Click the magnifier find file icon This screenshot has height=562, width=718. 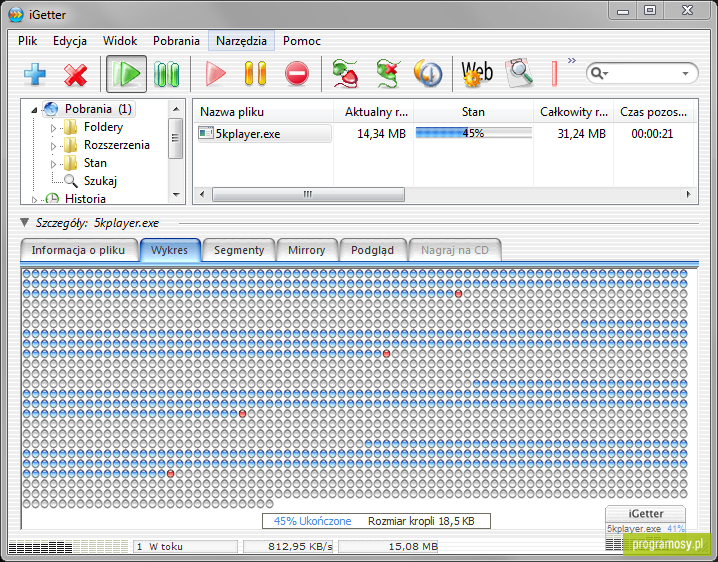(519, 72)
